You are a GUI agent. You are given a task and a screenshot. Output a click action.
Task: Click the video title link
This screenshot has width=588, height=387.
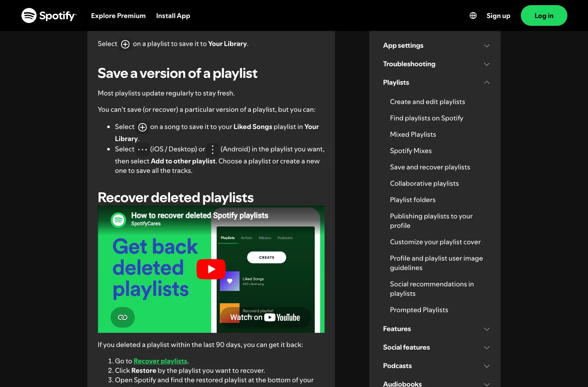[x=200, y=215]
